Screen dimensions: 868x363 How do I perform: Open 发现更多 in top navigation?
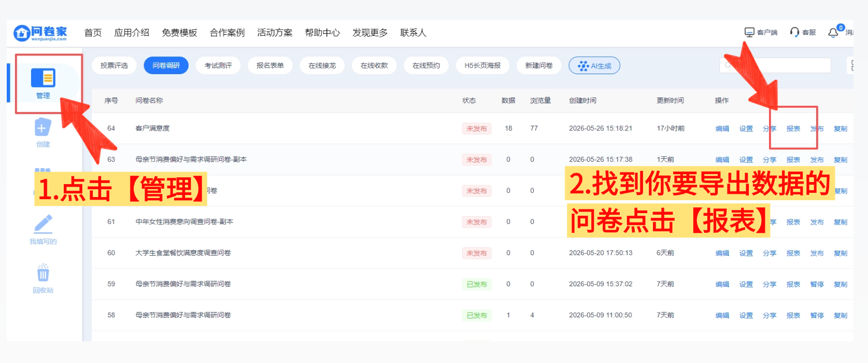point(370,33)
